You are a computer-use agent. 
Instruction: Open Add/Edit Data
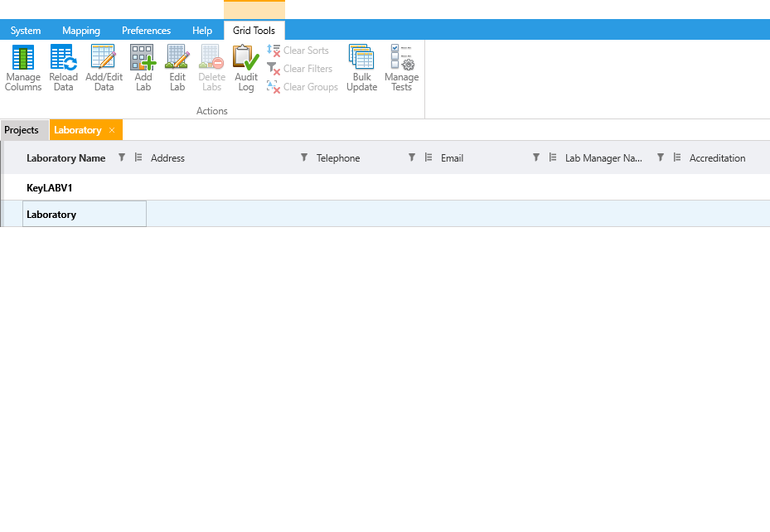[x=104, y=68]
